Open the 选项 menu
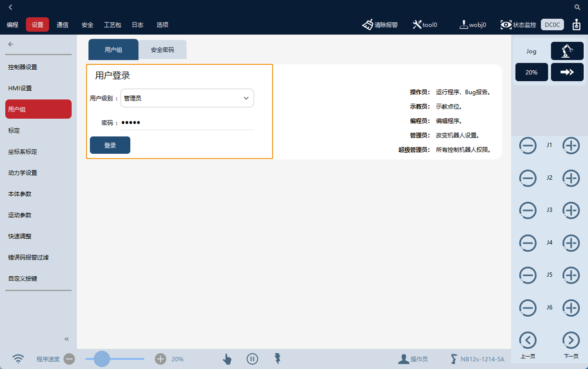Screen dimensions: 588x369 pyautogui.click(x=163, y=25)
